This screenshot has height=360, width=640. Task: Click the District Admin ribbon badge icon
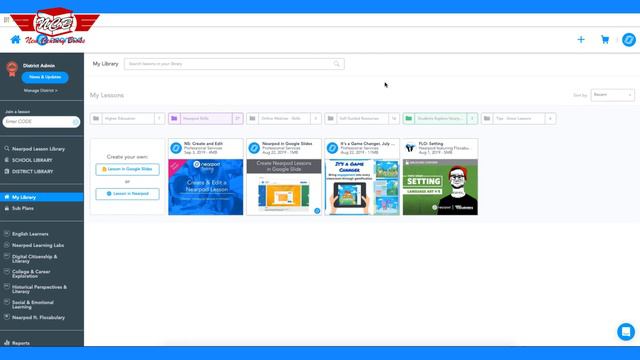[x=12, y=69]
